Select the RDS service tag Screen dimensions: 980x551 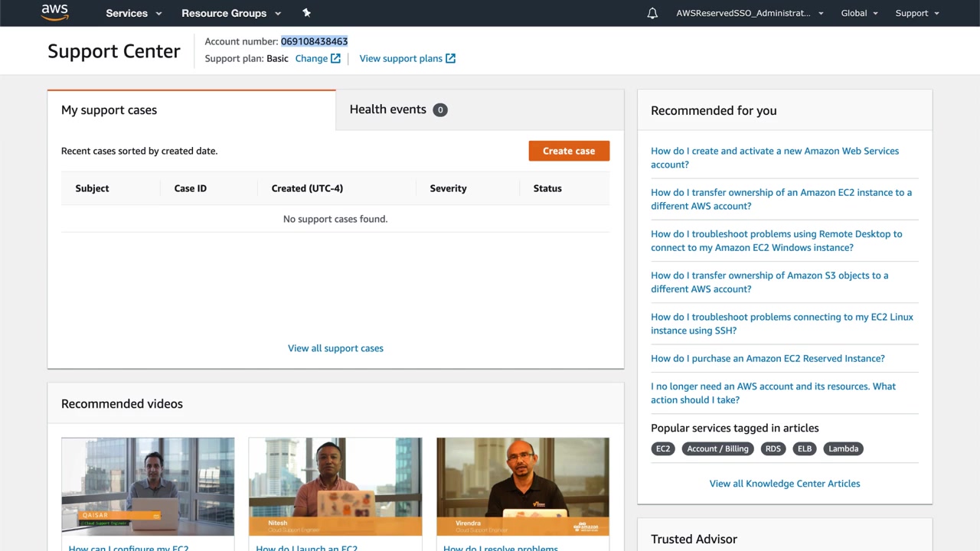(x=773, y=448)
